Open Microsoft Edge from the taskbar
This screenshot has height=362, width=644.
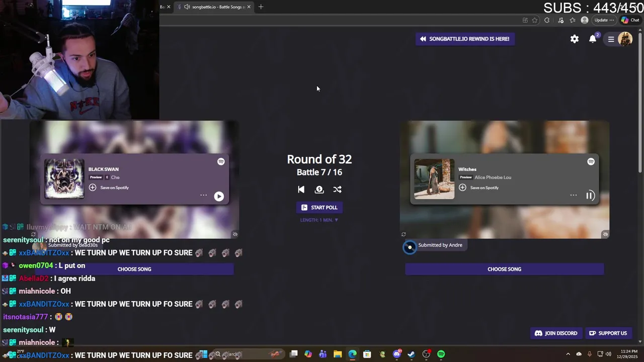point(353,354)
